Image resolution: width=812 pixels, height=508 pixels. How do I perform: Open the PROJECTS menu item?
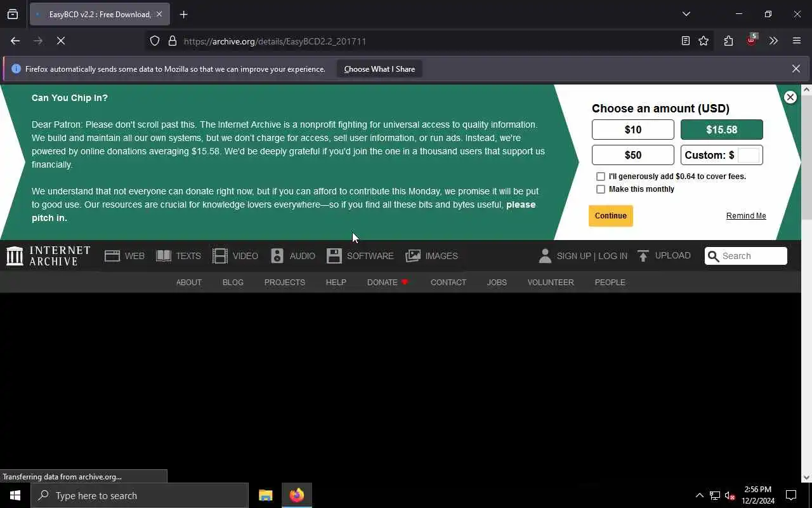click(x=285, y=283)
